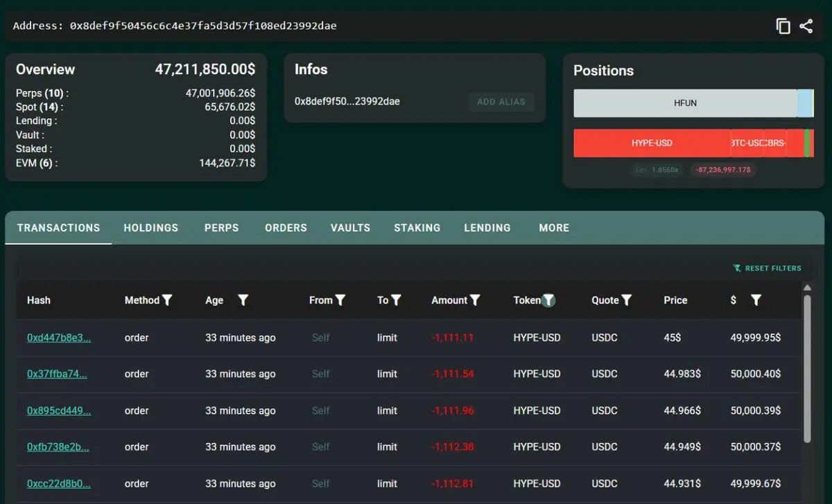
Task: Click the 49,999.95$ value cell
Action: tap(756, 338)
